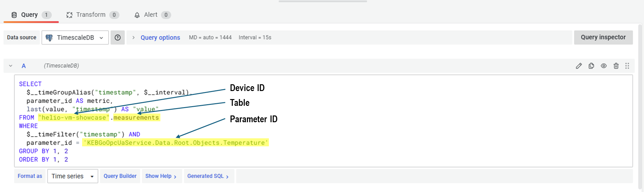The image size is (644, 192).
Task: Click the TimescaleDB elephant logo icon
Action: tap(49, 38)
